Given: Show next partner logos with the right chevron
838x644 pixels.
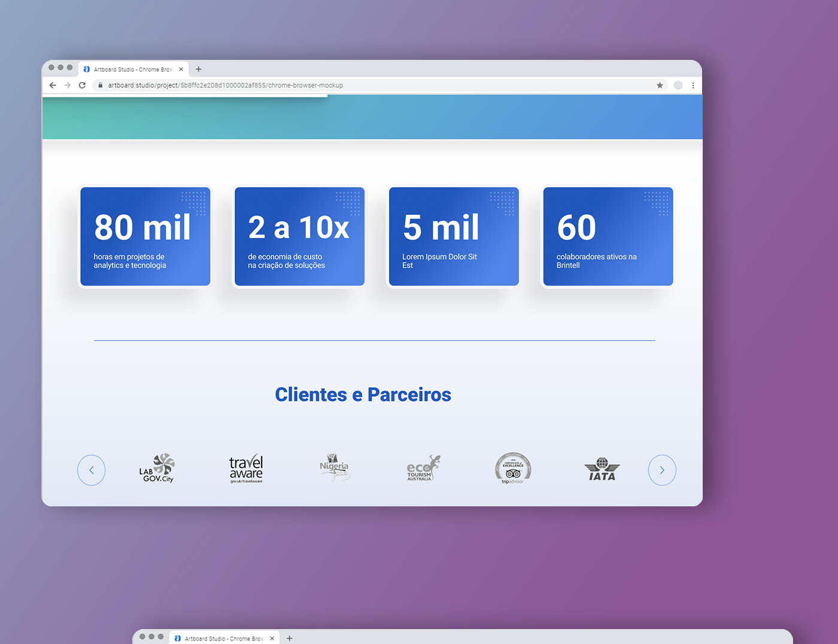Looking at the screenshot, I should point(662,470).
